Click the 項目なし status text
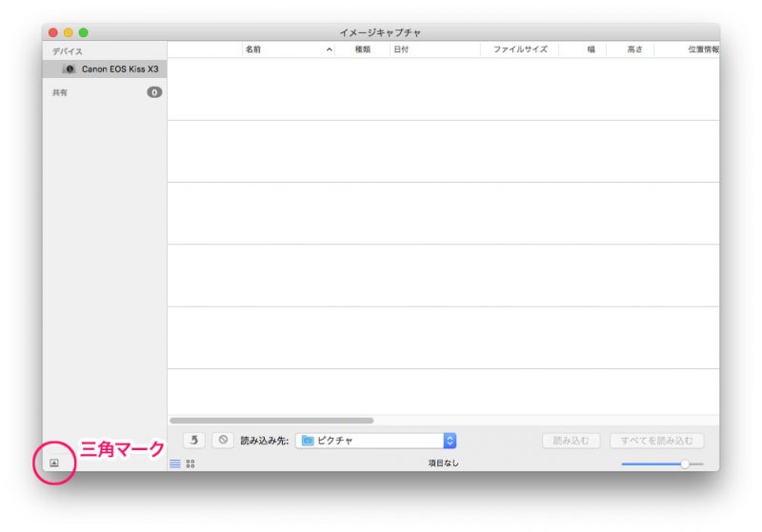Image resolution: width=762 pixels, height=532 pixels. pos(443,463)
